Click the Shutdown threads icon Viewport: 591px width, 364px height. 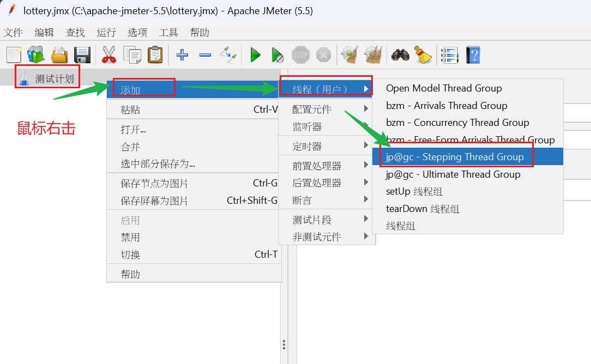pos(323,55)
